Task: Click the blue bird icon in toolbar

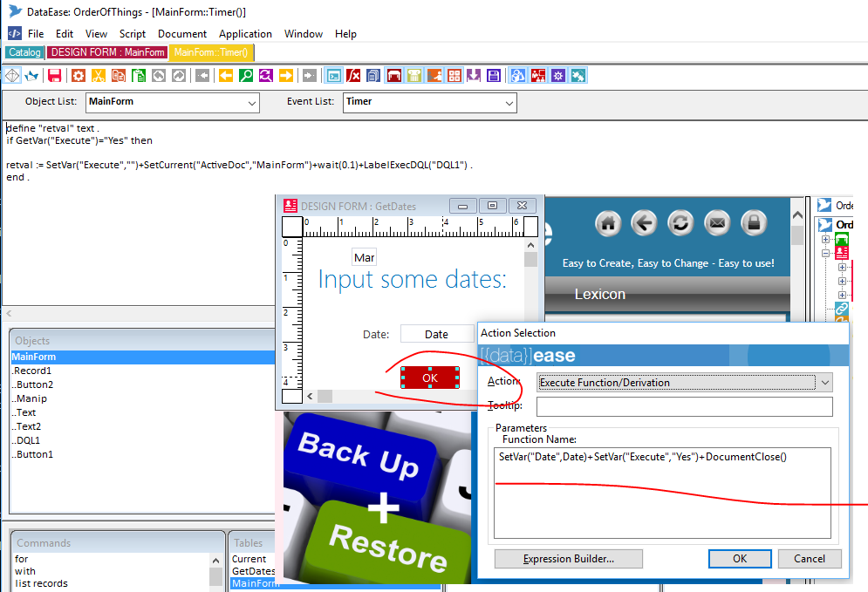Action: click(x=31, y=76)
